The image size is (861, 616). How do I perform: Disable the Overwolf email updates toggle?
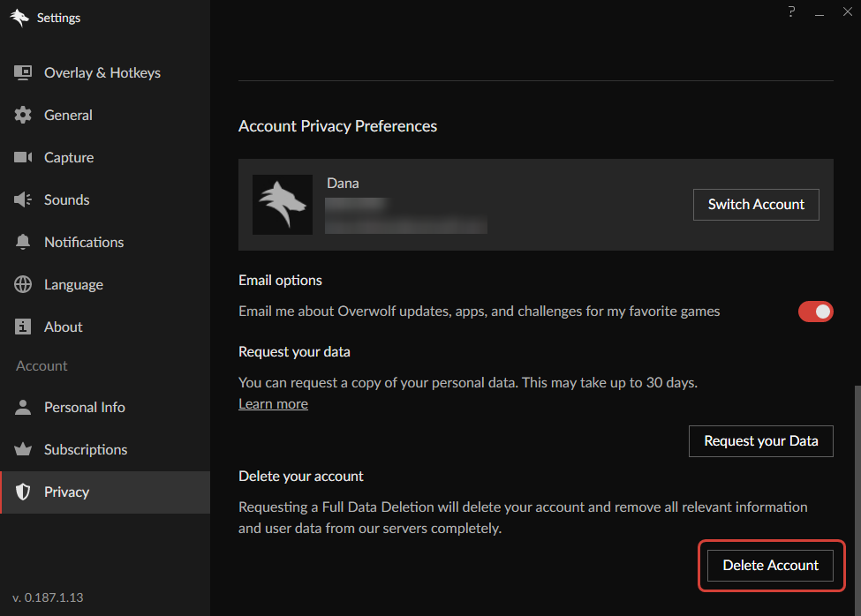815,312
